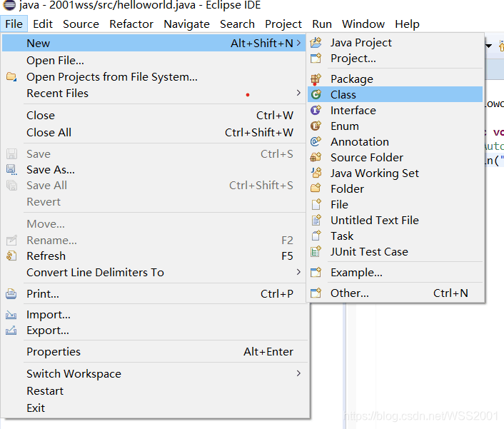Click the Untitled Text File icon
Viewport: 504px width, 429px height.
pos(316,220)
